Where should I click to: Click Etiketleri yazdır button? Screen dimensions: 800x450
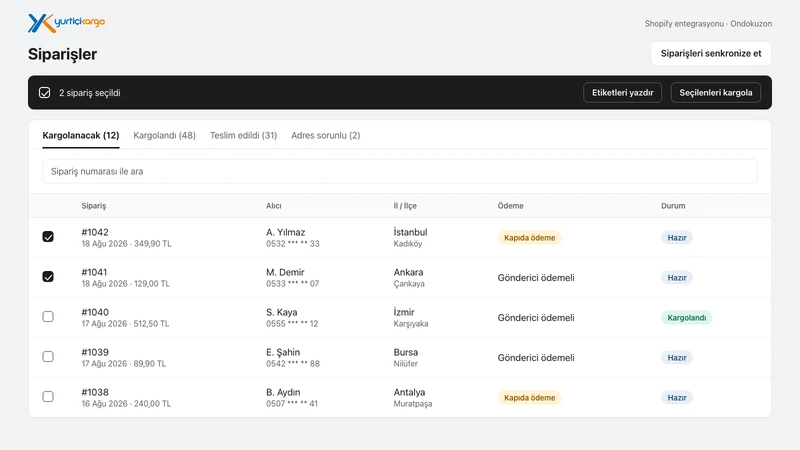tap(622, 93)
